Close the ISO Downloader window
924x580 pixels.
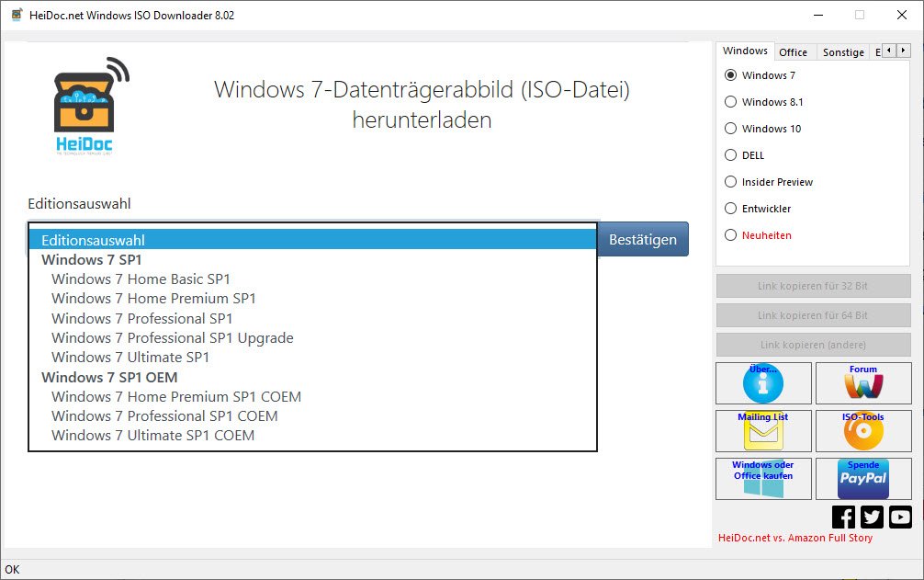tap(902, 15)
